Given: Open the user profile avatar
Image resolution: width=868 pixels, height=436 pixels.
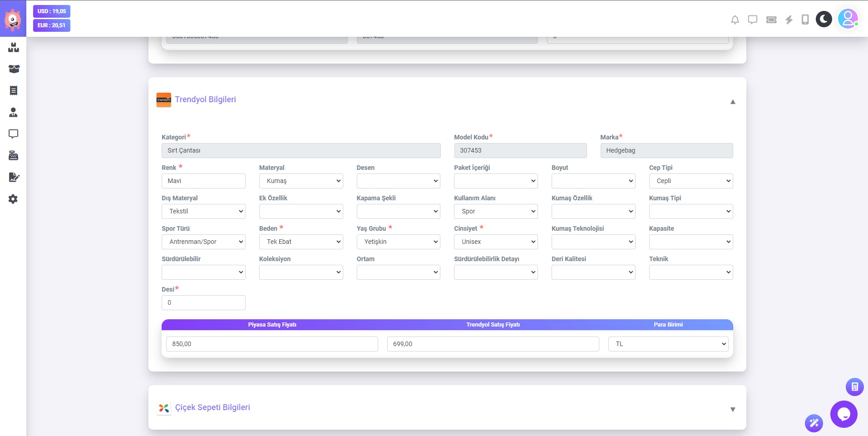Looking at the screenshot, I should pyautogui.click(x=848, y=19).
